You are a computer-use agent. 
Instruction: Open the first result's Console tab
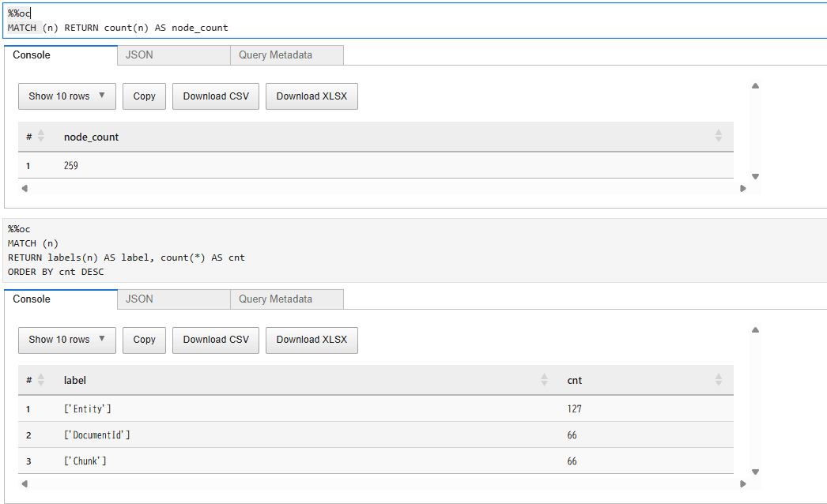tap(61, 55)
